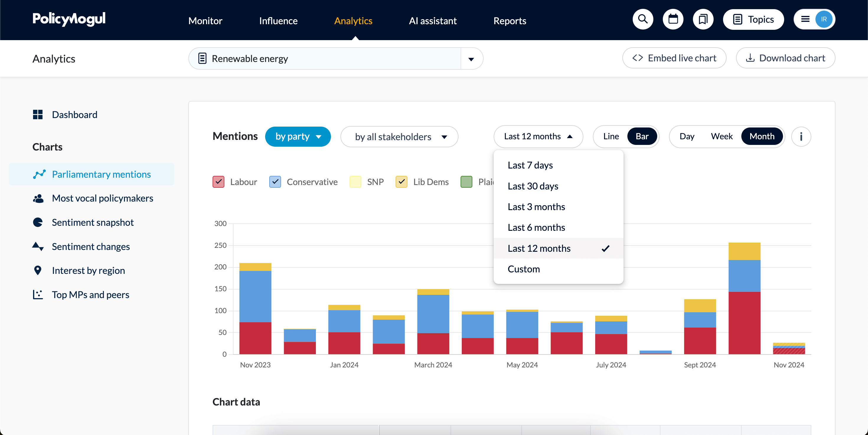
Task: Expand the Renewable energy topic dropdown
Action: pyautogui.click(x=471, y=59)
